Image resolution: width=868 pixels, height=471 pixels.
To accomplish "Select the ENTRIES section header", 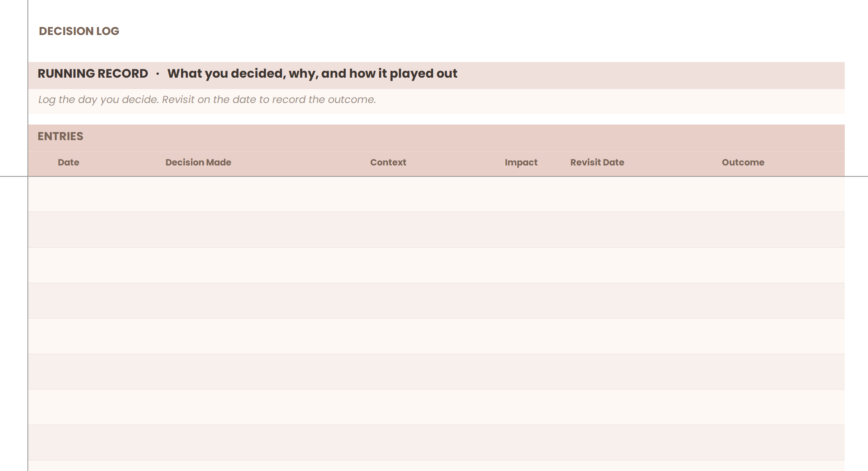I will (x=60, y=136).
